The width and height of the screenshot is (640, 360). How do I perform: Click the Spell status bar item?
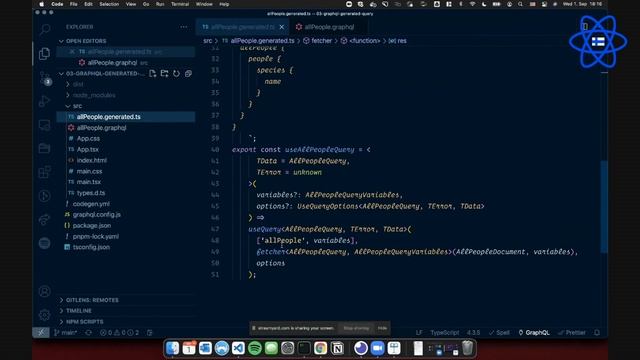(499, 333)
